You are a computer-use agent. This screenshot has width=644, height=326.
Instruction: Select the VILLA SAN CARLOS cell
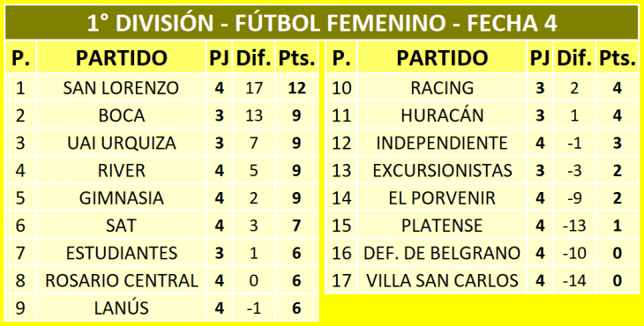[442, 280]
